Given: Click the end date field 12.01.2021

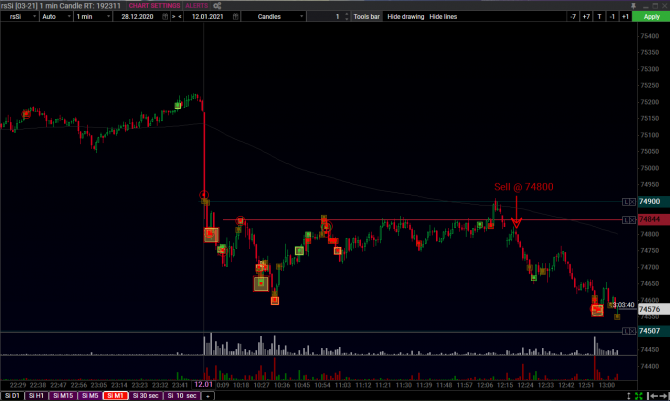Looking at the screenshot, I should 208,17.
